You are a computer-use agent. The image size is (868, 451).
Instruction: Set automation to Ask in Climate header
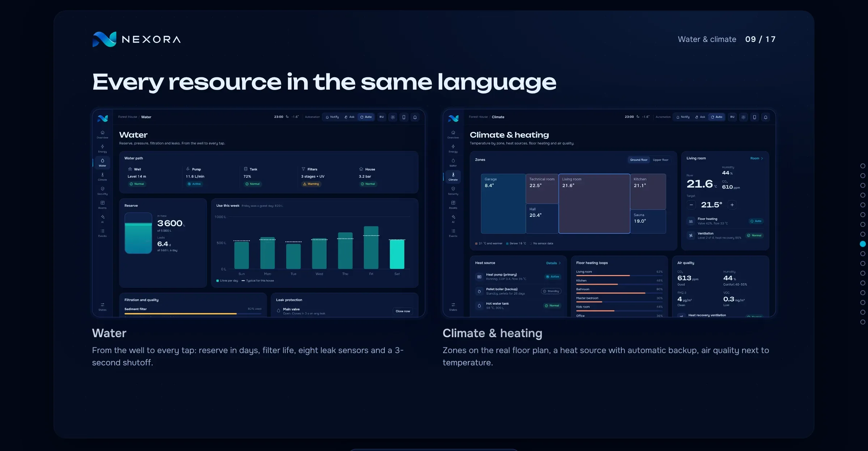click(x=700, y=117)
